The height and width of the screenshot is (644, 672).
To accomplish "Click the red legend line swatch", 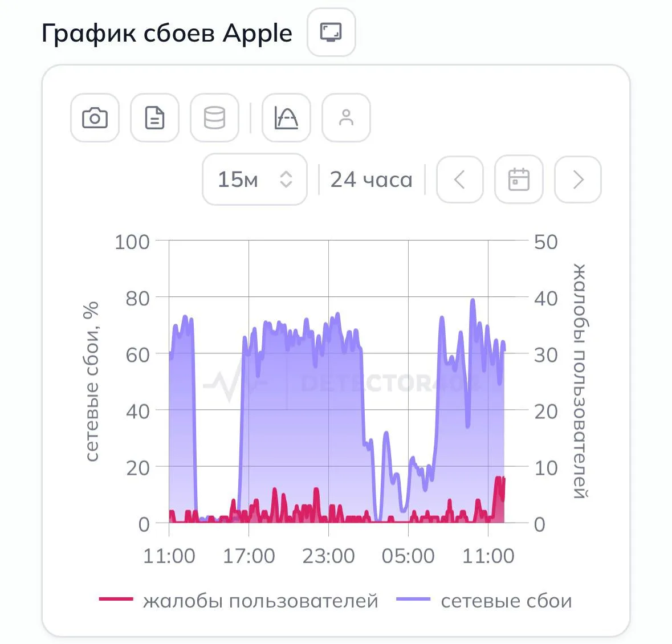I will (116, 599).
